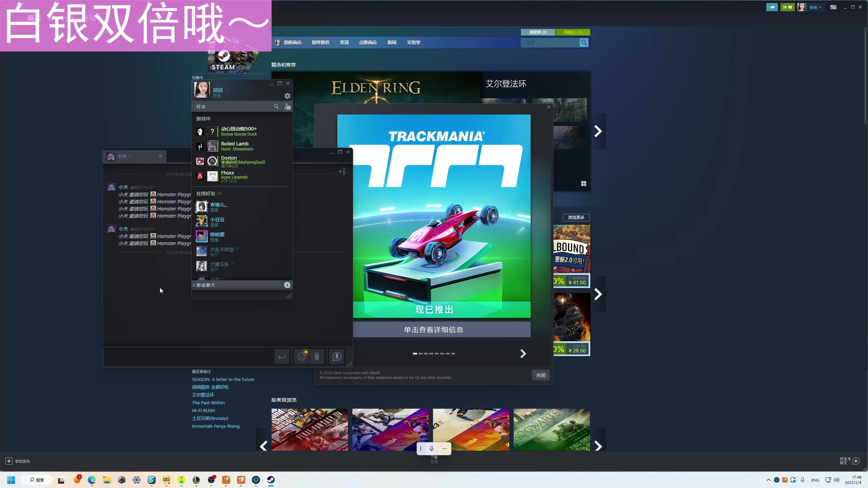Click the chat message text input box
Image resolution: width=868 pixels, height=488 pixels.
point(189,357)
